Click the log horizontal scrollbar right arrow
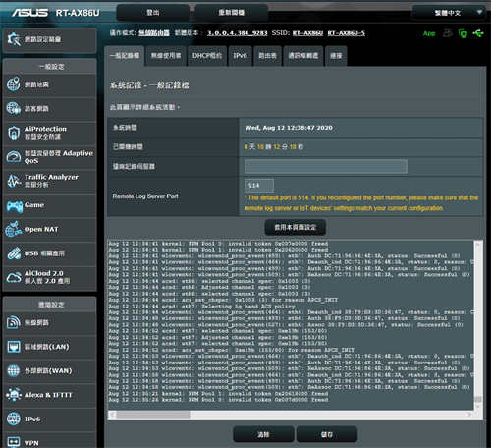Viewport: 491px width, 448px height. click(470, 415)
